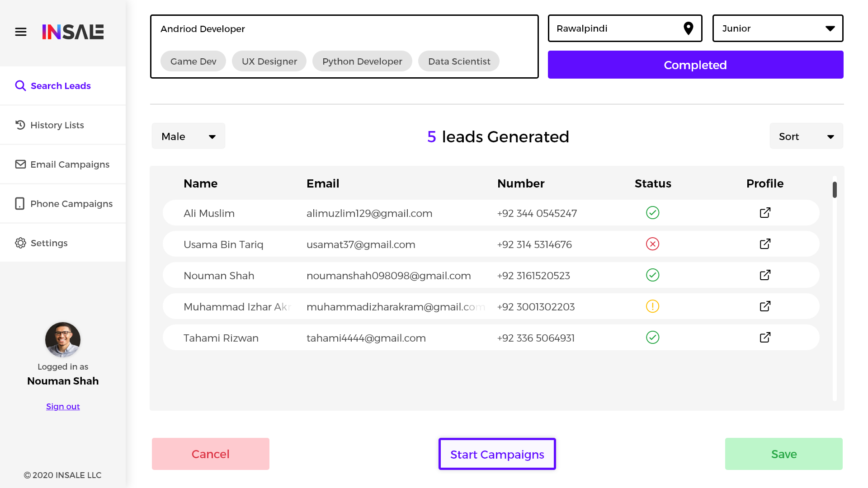Click the name Ali Muslim
Image resolution: width=868 pixels, height=488 pixels.
click(209, 213)
